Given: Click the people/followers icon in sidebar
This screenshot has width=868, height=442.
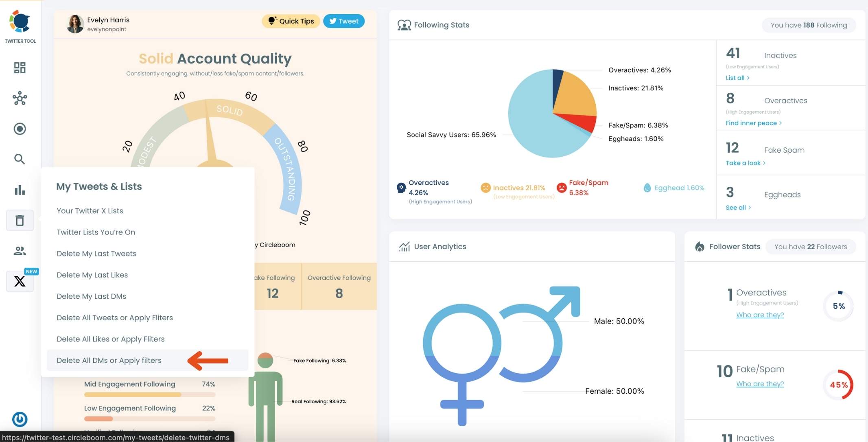Looking at the screenshot, I should tap(20, 250).
